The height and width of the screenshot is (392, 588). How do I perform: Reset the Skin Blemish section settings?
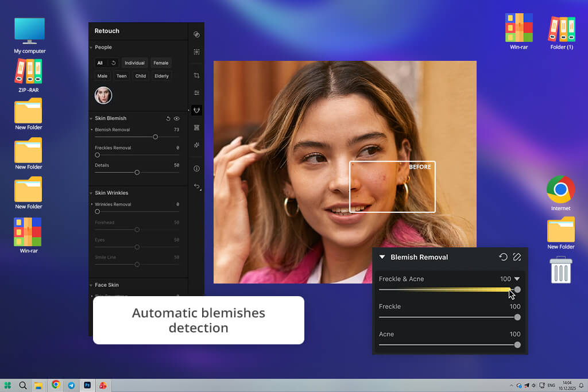coord(168,118)
